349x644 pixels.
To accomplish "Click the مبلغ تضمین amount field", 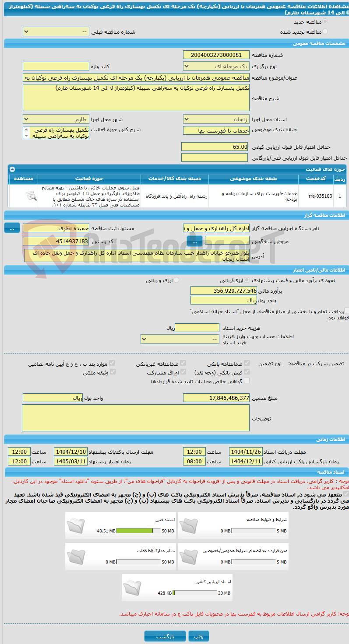I will coord(216,398).
